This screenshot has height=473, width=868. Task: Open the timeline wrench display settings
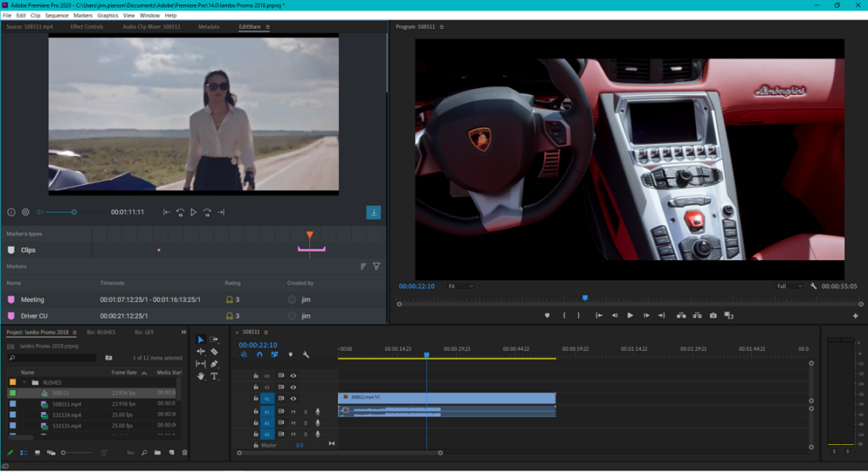[x=305, y=354]
